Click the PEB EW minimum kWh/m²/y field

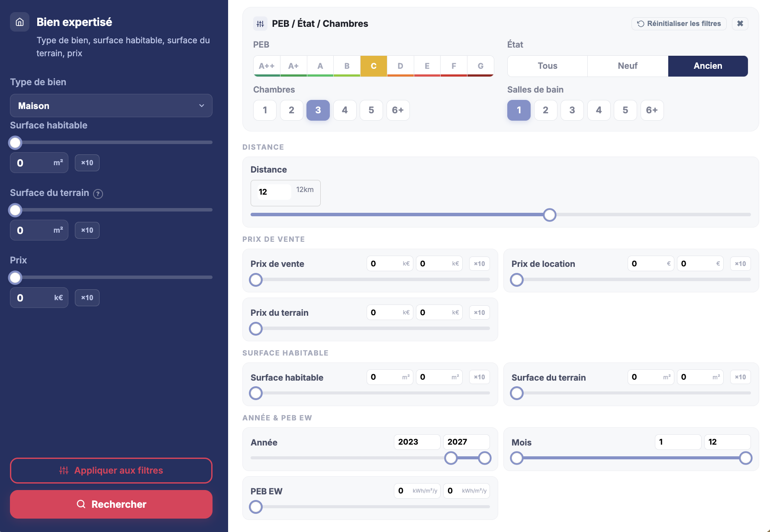417,490
